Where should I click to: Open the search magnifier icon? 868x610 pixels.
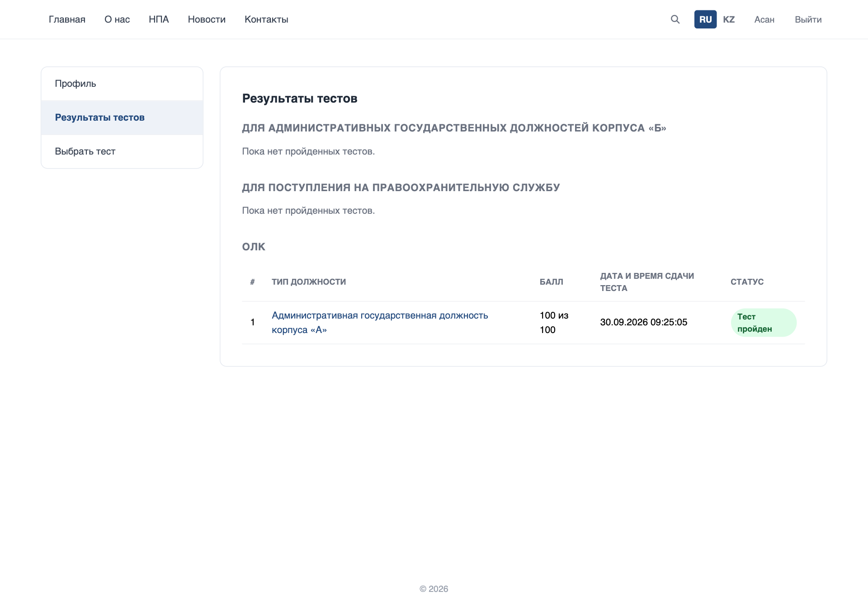pyautogui.click(x=675, y=19)
